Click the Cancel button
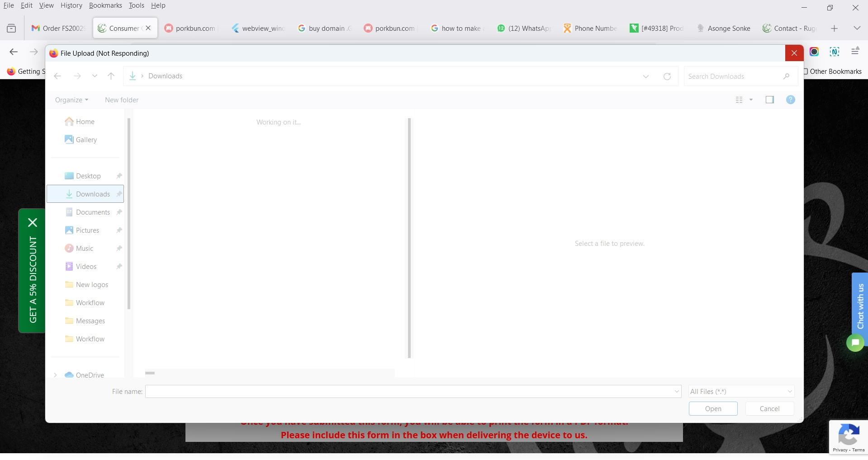 coord(770,409)
